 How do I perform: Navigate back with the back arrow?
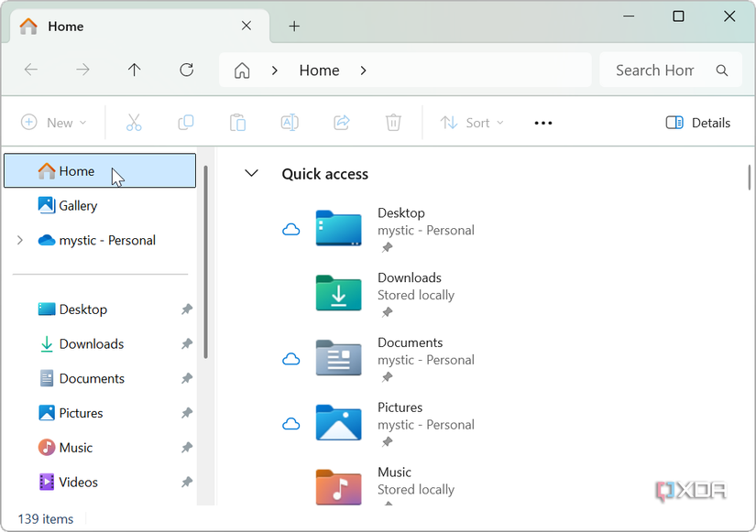30,70
